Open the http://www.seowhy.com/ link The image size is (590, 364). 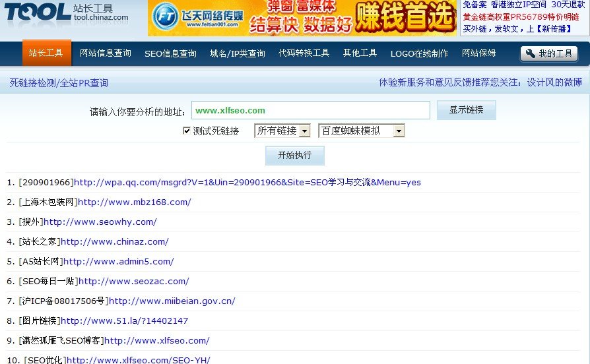click(x=100, y=222)
